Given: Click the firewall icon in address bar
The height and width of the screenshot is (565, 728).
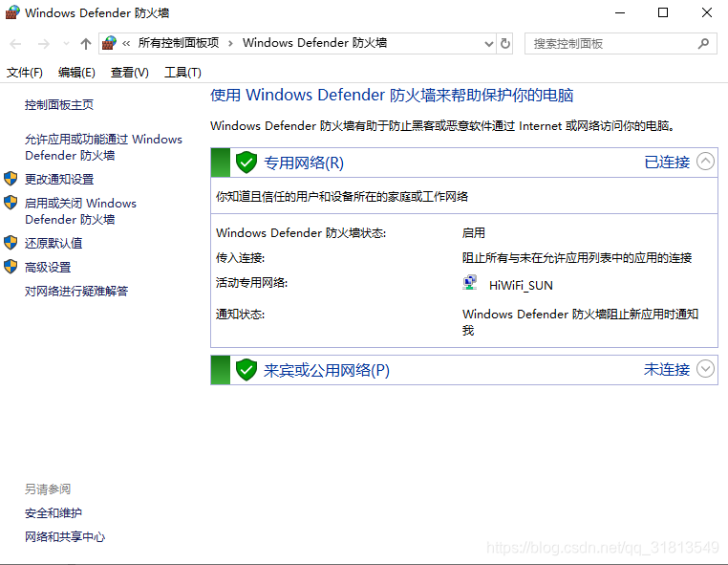Looking at the screenshot, I should 109,43.
